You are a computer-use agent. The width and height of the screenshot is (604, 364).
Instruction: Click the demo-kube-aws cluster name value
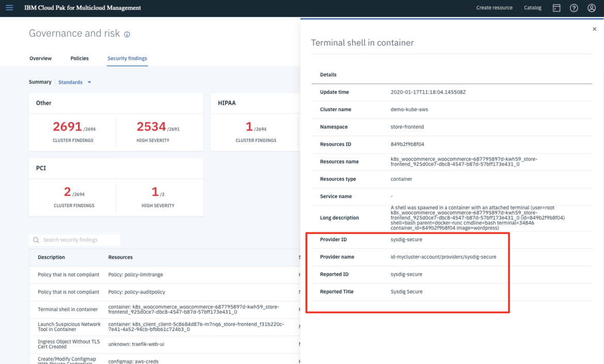click(409, 109)
